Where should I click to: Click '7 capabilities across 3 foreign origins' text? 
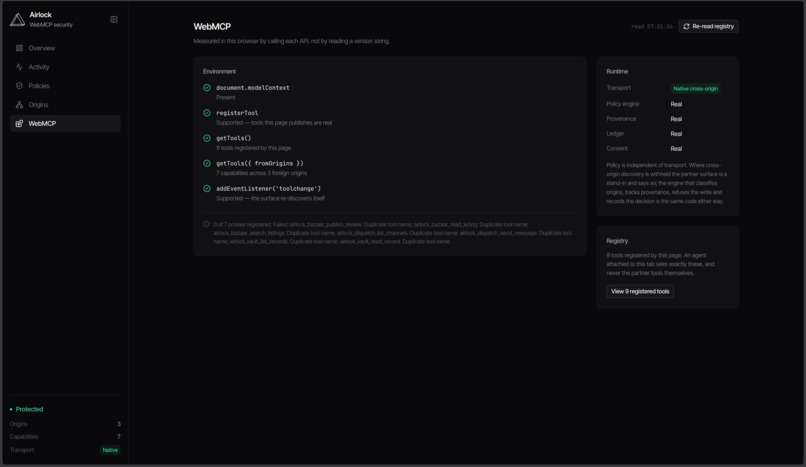coord(261,173)
